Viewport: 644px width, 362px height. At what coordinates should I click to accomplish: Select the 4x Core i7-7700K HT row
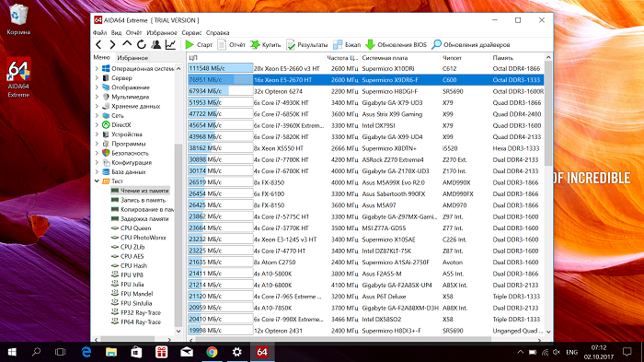[365, 159]
